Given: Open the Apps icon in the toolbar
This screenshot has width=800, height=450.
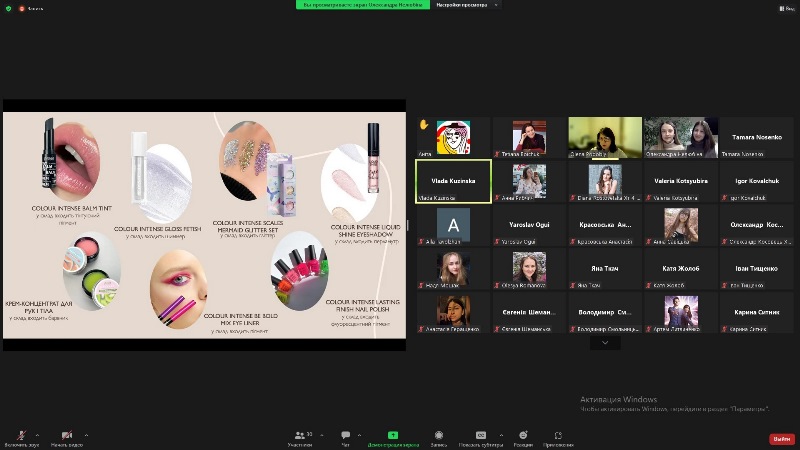Looking at the screenshot, I should [x=558, y=436].
